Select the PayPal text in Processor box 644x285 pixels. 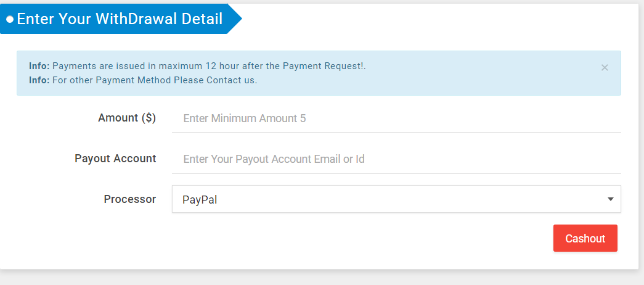coord(200,200)
